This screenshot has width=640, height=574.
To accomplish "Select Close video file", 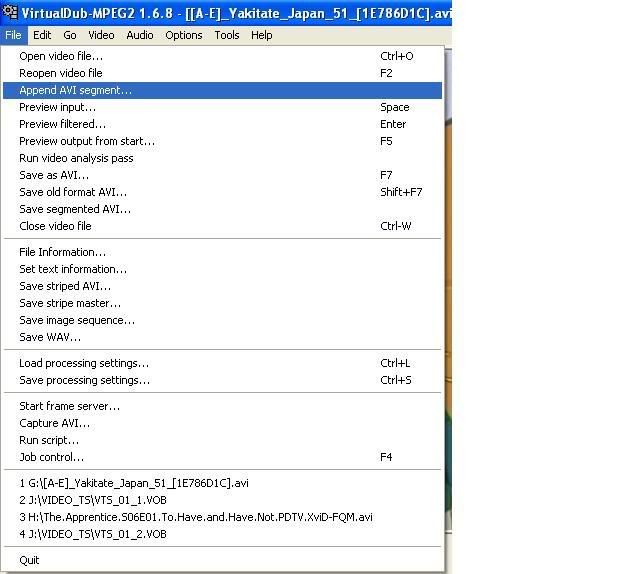I will 222,226.
